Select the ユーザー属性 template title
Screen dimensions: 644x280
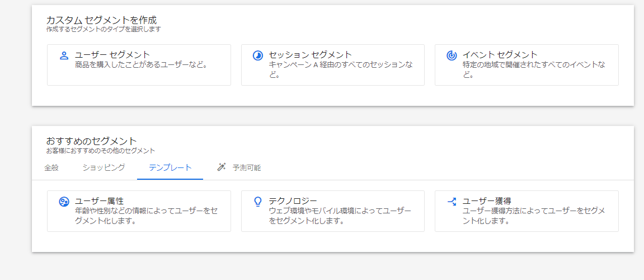click(99, 200)
